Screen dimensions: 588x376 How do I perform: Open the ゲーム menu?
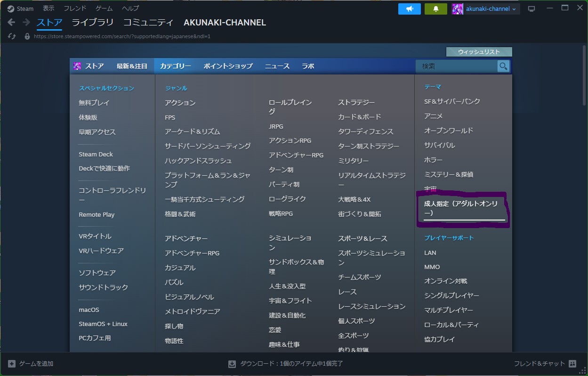[x=104, y=8]
